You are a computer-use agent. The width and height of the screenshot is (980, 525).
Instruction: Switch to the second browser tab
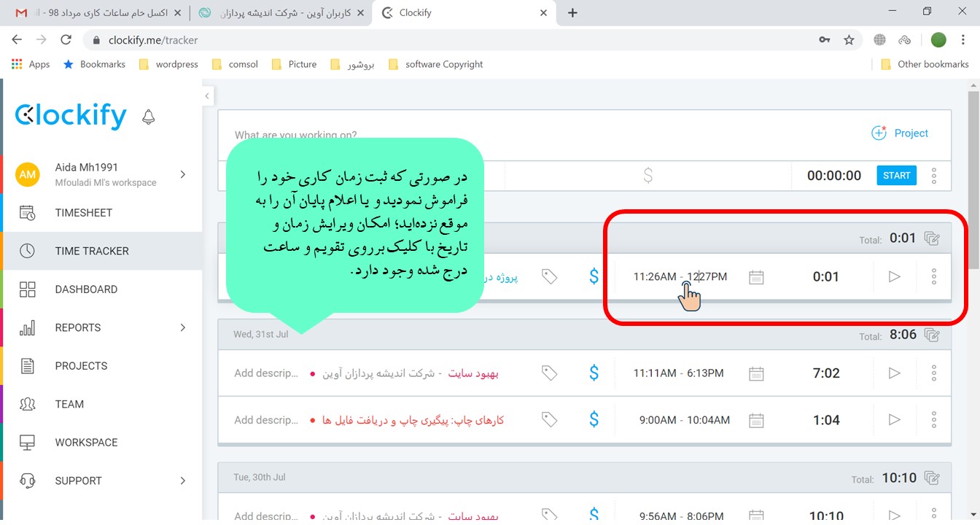[281, 12]
